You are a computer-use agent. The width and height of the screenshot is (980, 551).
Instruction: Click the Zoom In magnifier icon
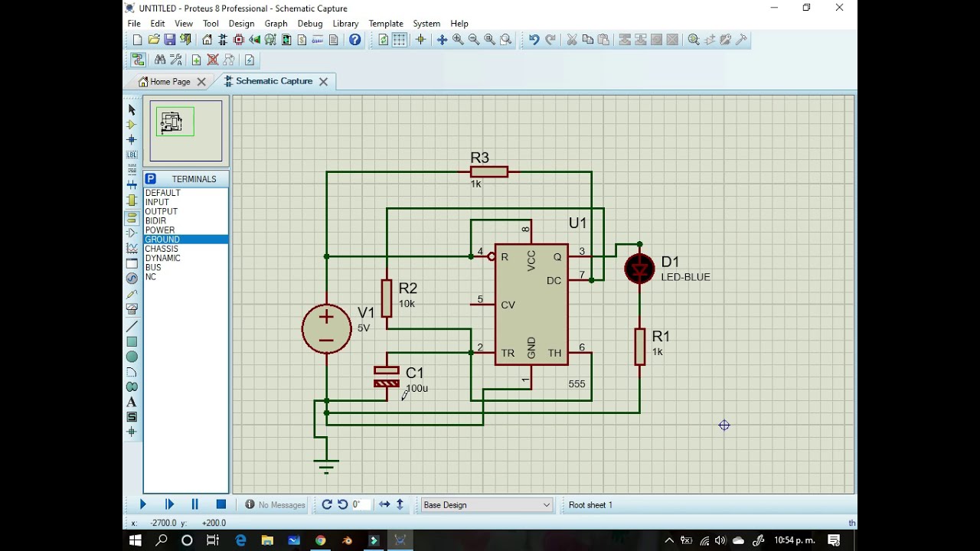point(458,40)
